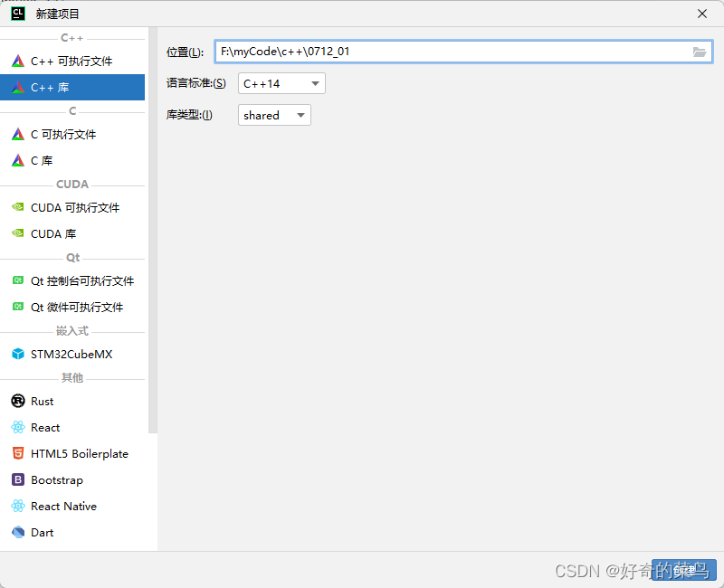Select the Dart template icon
724x588 pixels.
coord(19,532)
